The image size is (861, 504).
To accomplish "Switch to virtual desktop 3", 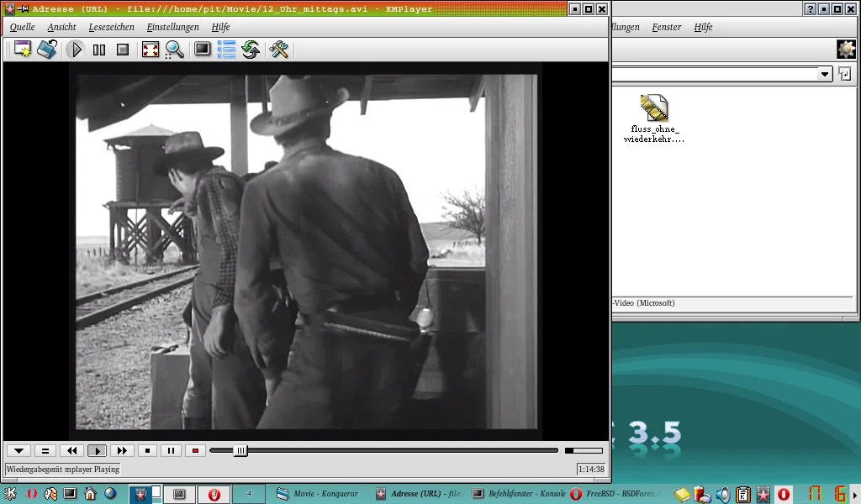I will click(x=214, y=494).
